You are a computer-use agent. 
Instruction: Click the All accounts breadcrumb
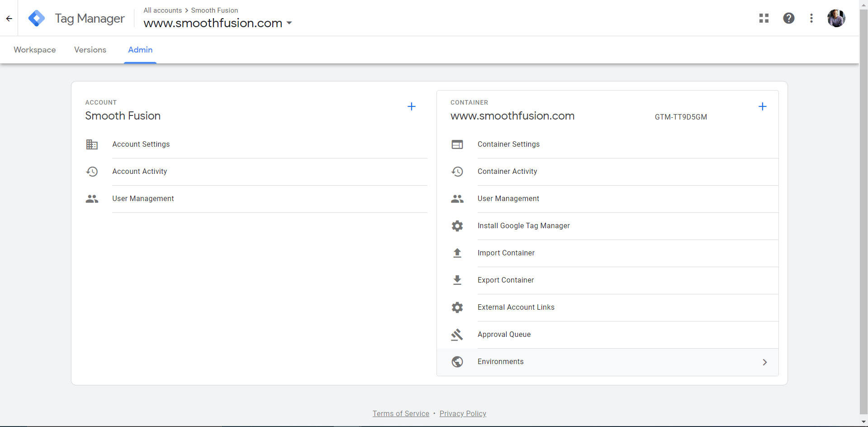click(162, 10)
